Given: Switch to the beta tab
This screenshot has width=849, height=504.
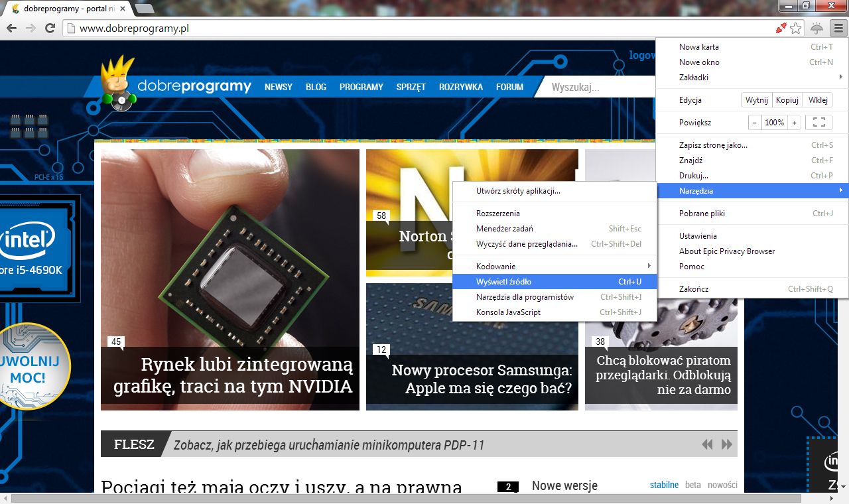Looking at the screenshot, I should pyautogui.click(x=693, y=485).
